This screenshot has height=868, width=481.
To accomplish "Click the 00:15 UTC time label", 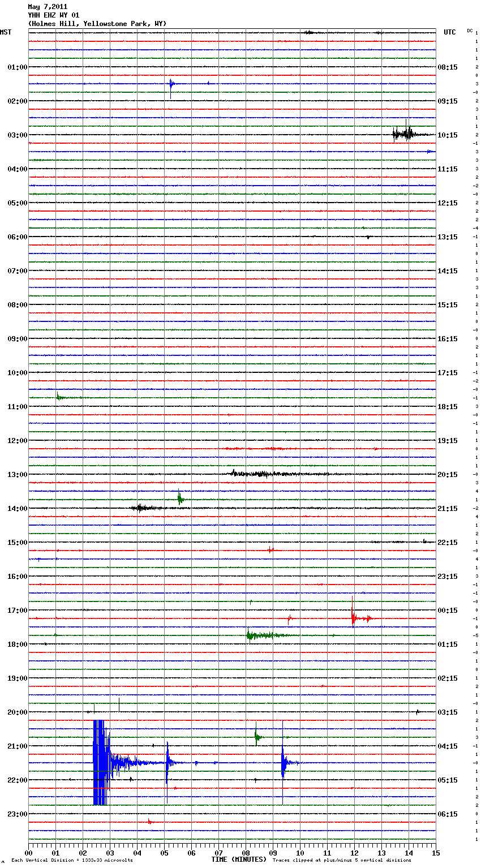I will click(448, 611).
